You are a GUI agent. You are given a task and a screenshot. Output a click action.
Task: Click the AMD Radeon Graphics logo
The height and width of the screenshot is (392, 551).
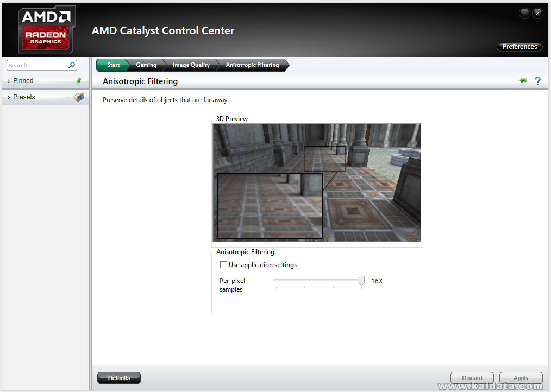pos(46,29)
